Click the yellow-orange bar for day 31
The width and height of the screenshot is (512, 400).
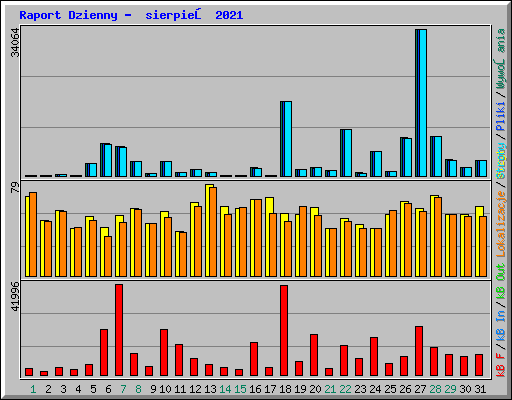(x=481, y=241)
